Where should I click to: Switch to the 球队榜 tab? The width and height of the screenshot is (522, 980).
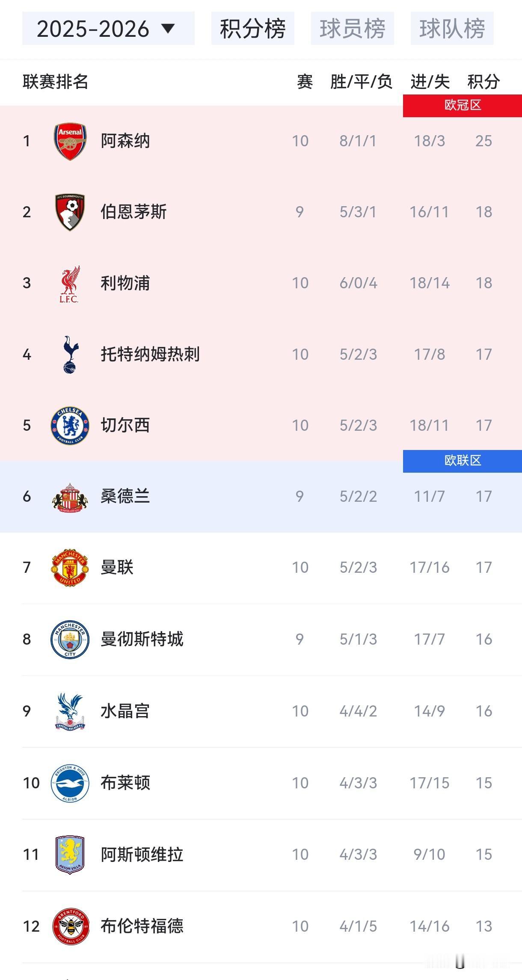pyautogui.click(x=452, y=29)
